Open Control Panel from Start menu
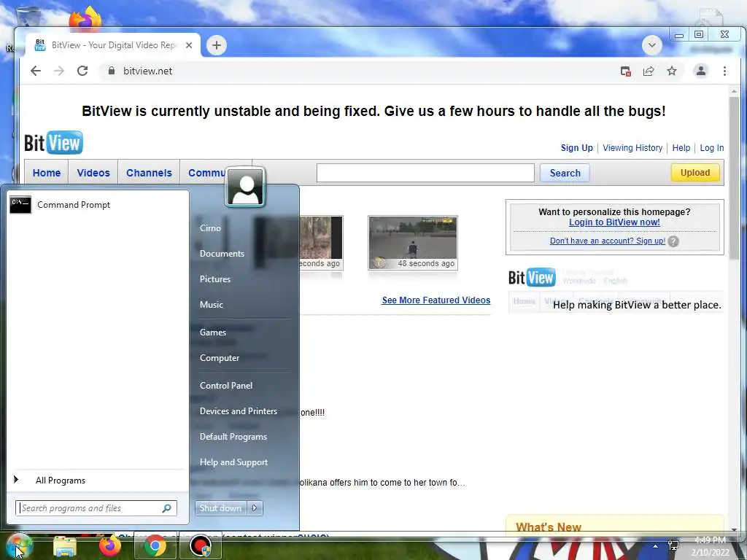The image size is (747, 560). pyautogui.click(x=226, y=386)
